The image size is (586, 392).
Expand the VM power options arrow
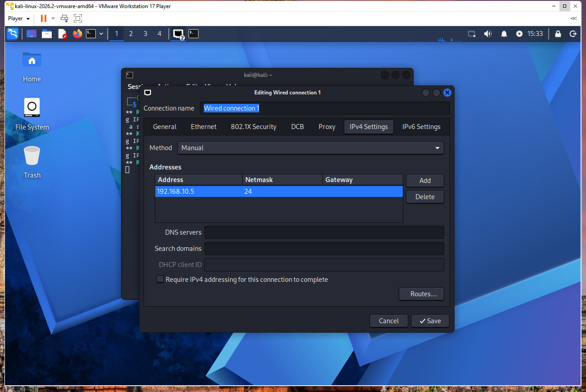53,18
